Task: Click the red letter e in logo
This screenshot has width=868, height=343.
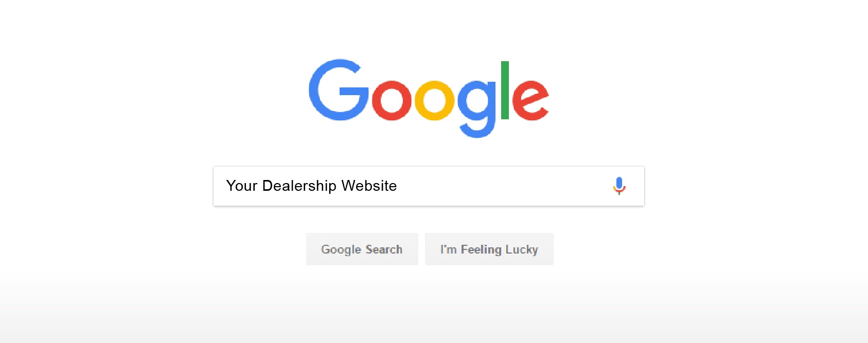Action: click(530, 100)
